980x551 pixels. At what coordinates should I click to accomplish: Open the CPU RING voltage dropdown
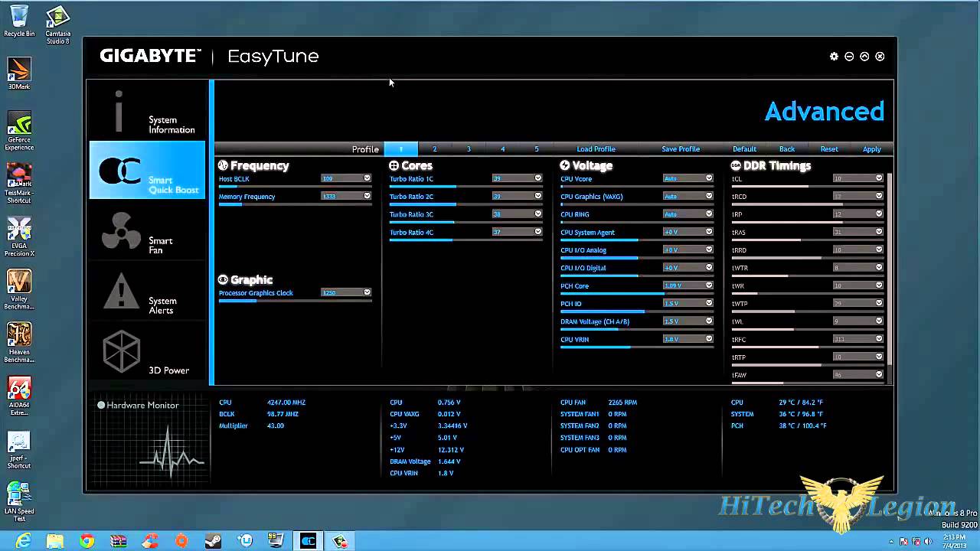pos(709,214)
